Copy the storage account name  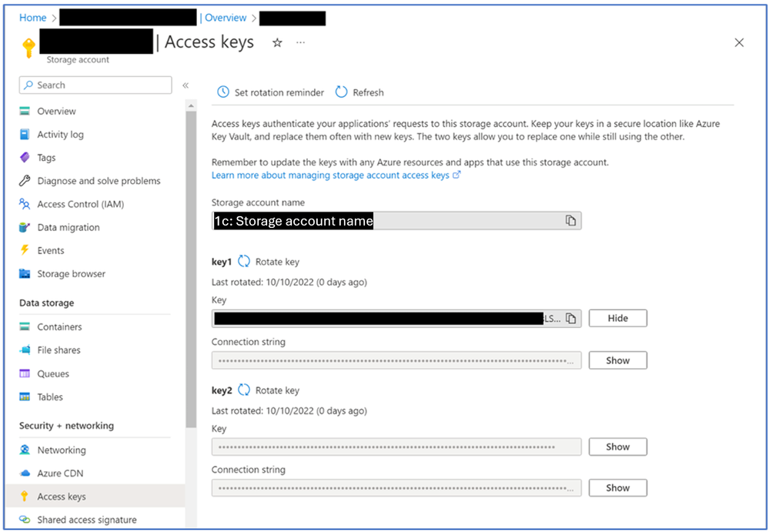point(570,221)
